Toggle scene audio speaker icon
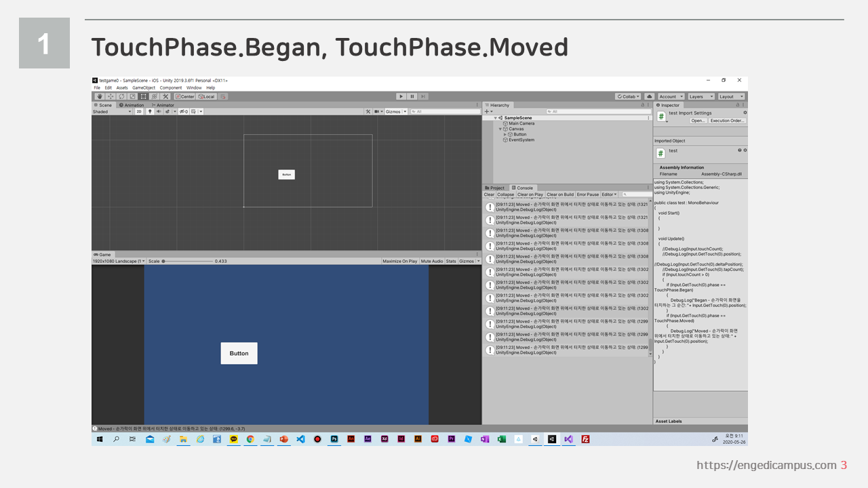 tap(159, 112)
